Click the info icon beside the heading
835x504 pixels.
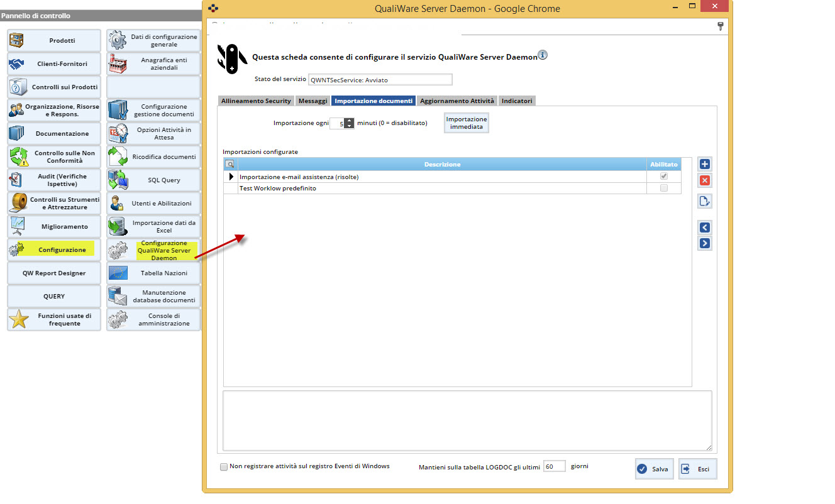(543, 55)
